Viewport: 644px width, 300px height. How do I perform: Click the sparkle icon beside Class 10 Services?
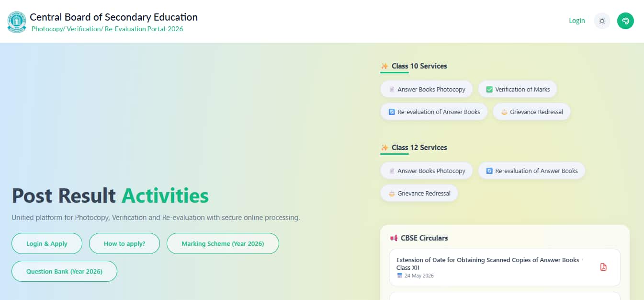coord(384,66)
